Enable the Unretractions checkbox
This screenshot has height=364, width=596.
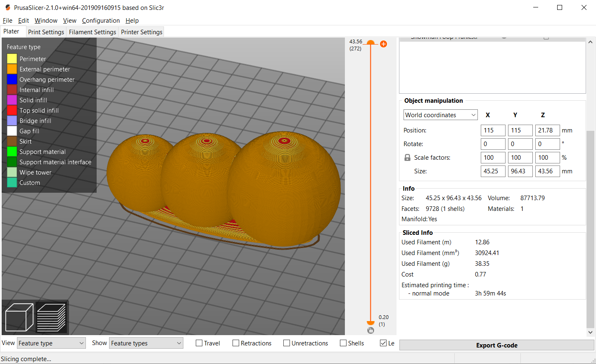coord(287,343)
